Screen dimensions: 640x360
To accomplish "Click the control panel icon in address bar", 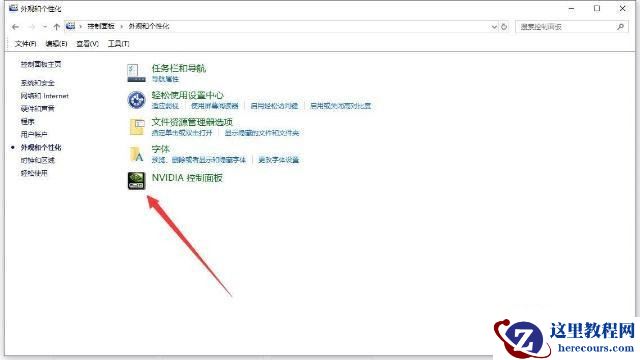I will pos(71,26).
